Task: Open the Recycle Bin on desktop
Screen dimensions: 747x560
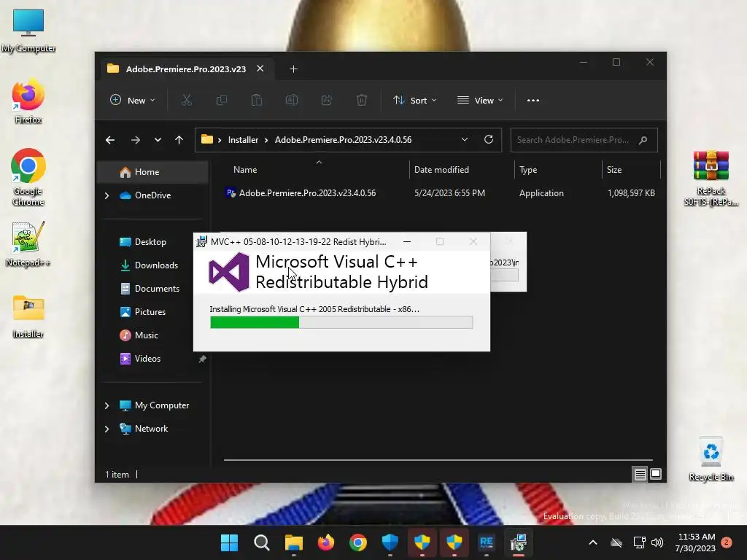Action: pos(711,459)
